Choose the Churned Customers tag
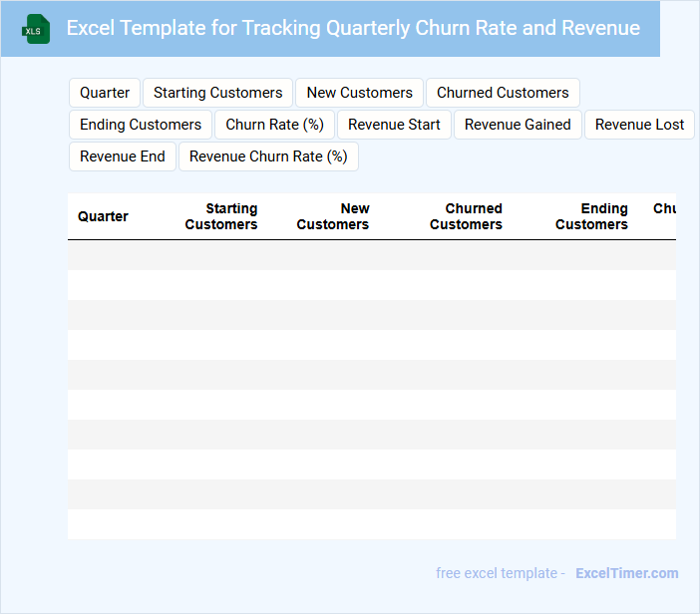The height and width of the screenshot is (614, 700). [503, 93]
